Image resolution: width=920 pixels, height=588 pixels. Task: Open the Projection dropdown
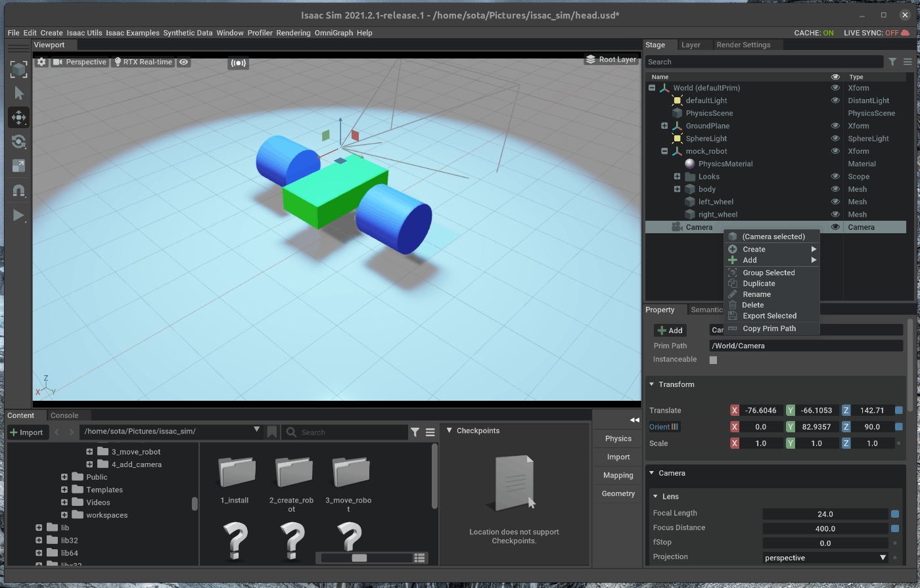tap(825, 558)
